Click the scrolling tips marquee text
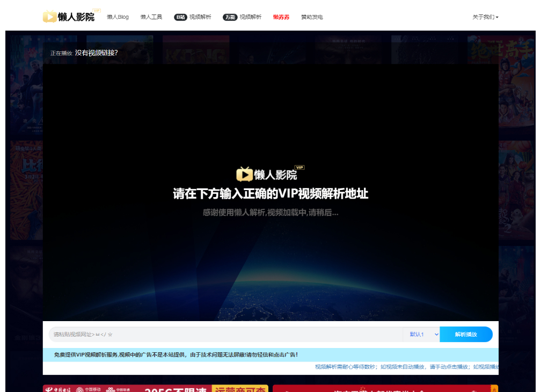The height and width of the screenshot is (392, 548). [x=406, y=367]
